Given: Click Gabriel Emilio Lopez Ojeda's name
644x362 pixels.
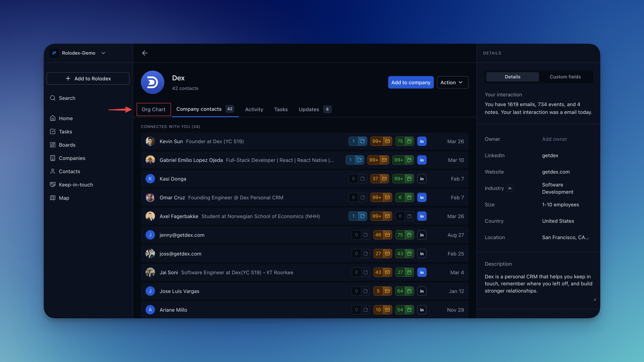Looking at the screenshot, I should tap(191, 160).
